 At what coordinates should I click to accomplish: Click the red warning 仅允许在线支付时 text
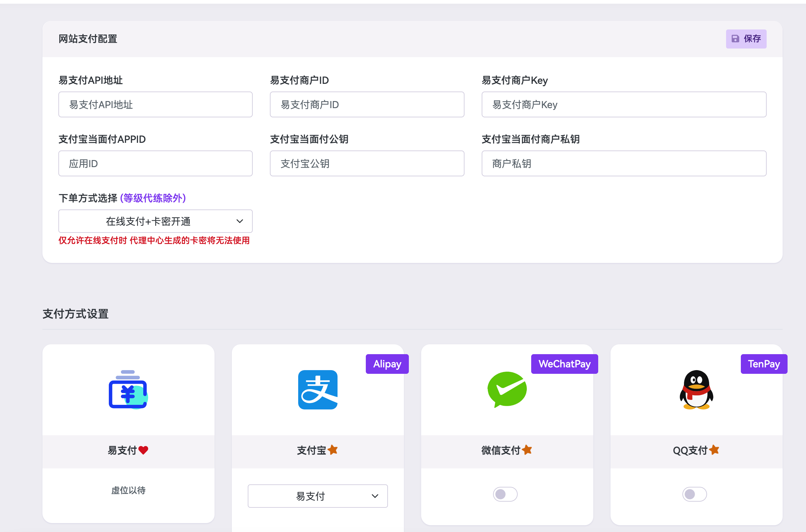(x=154, y=241)
